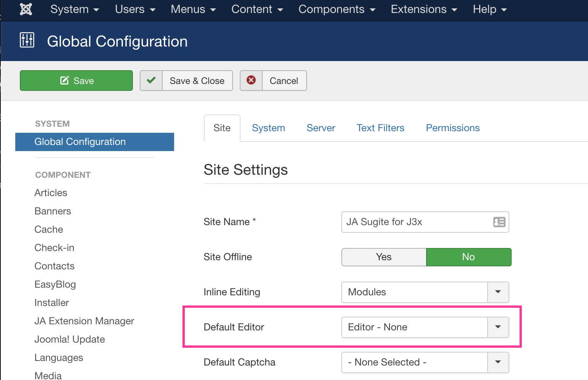Switch to the Server tab

point(321,128)
